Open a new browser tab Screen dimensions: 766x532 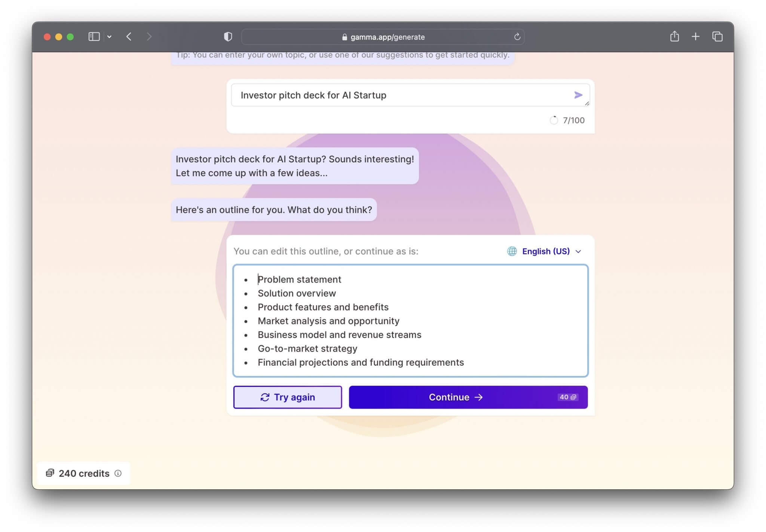pyautogui.click(x=696, y=36)
